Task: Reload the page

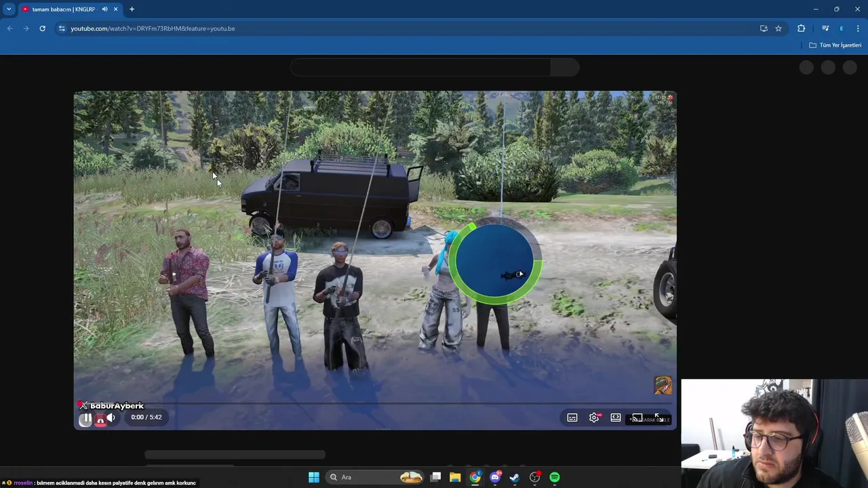Action: coord(42,28)
